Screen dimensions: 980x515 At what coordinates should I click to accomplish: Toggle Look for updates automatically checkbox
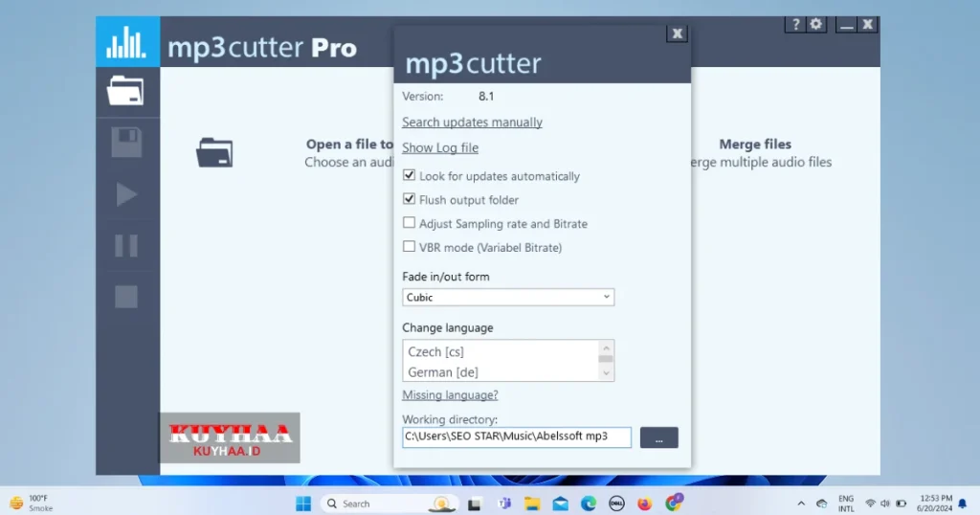pyautogui.click(x=409, y=175)
